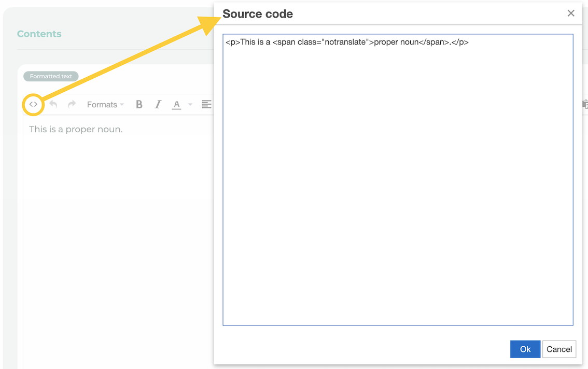Cancel the Source code dialog
The height and width of the screenshot is (369, 588).
pyautogui.click(x=559, y=349)
